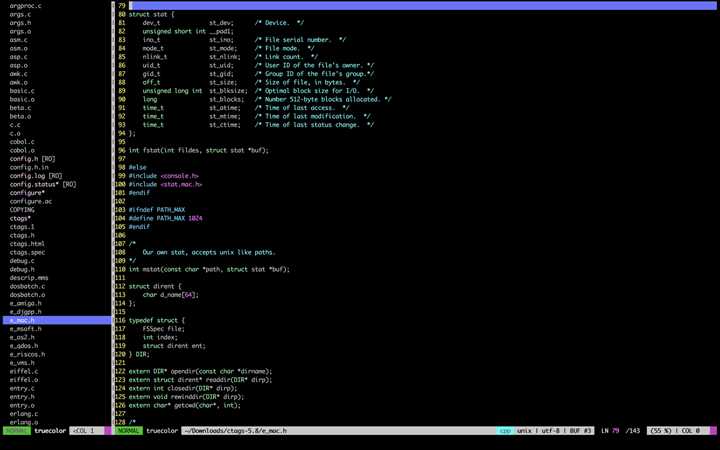Viewport: 720px width, 450px height.
Task: Click the utf-8 encoding indicator
Action: coord(552,431)
